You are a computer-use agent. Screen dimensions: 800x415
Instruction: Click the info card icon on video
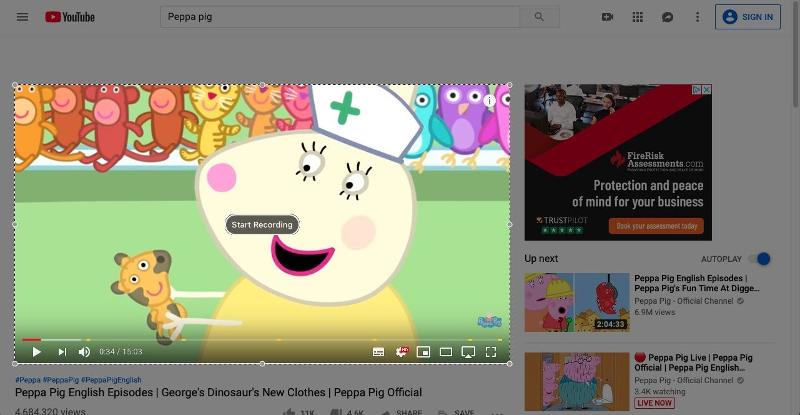489,101
